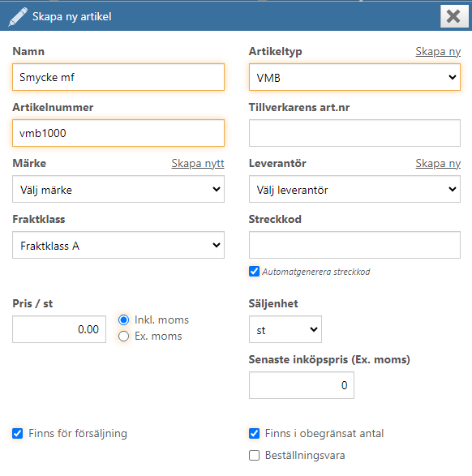This screenshot has width=472, height=476.
Task: Close the Skapa ny artikel dialog
Action: click(x=454, y=16)
